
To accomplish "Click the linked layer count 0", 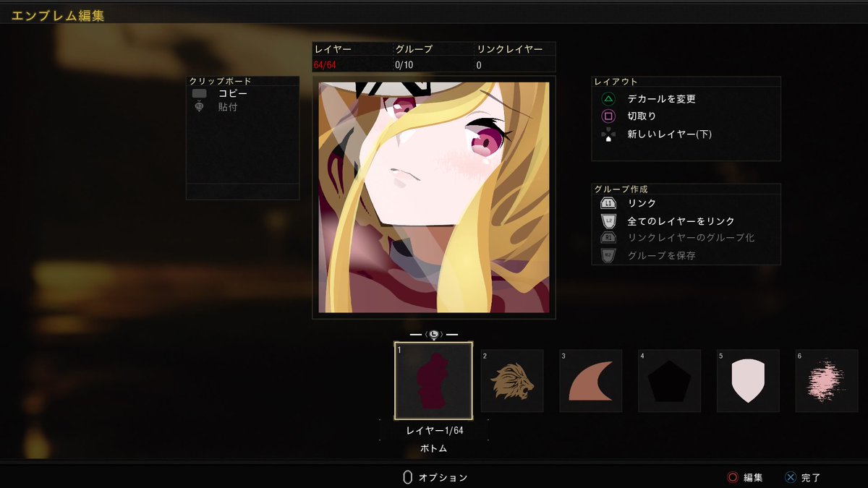I will pos(479,65).
